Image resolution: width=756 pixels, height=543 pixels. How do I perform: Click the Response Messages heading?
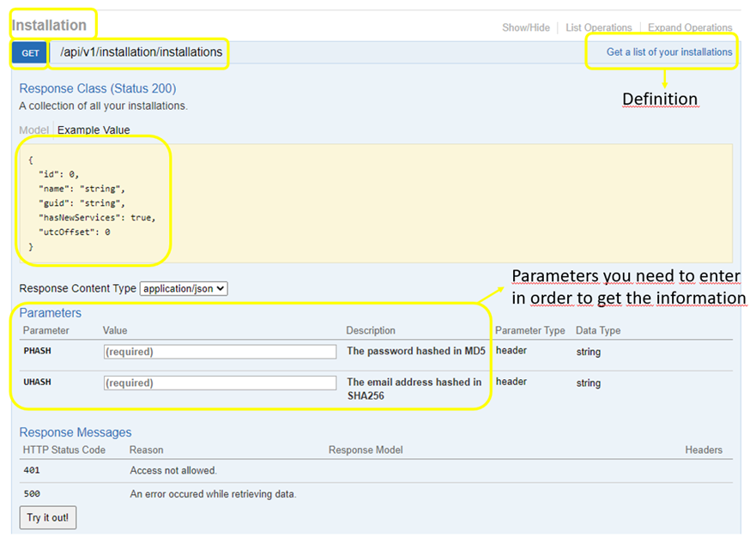76,432
